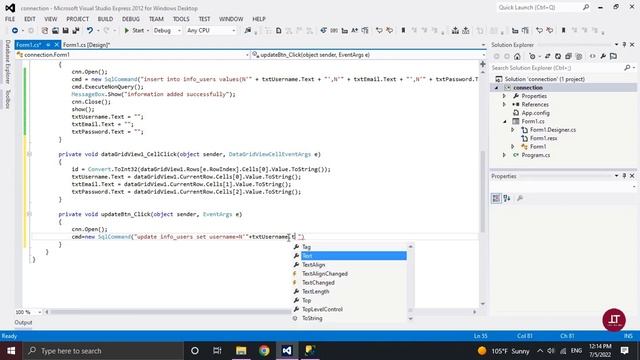The height and width of the screenshot is (360, 640).
Task: Open Database Explorer side tab
Action: click(x=7, y=62)
